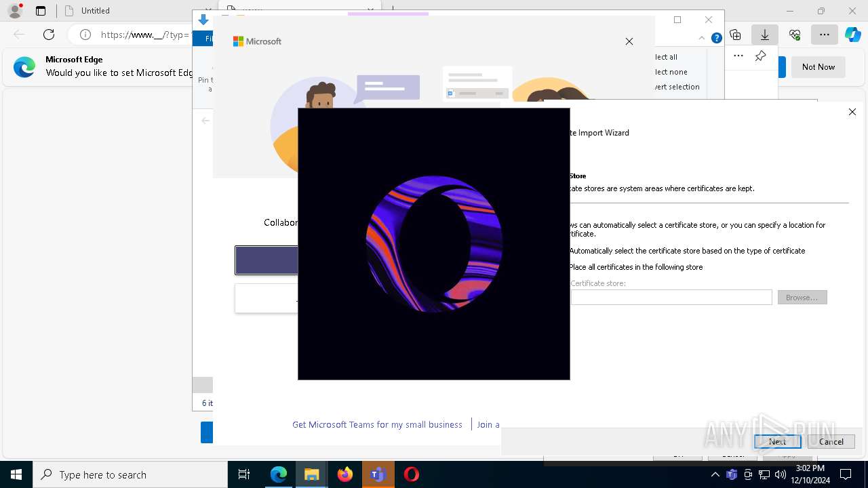Image resolution: width=868 pixels, height=488 pixels.
Task: Show hidden system tray icons
Action: click(715, 474)
